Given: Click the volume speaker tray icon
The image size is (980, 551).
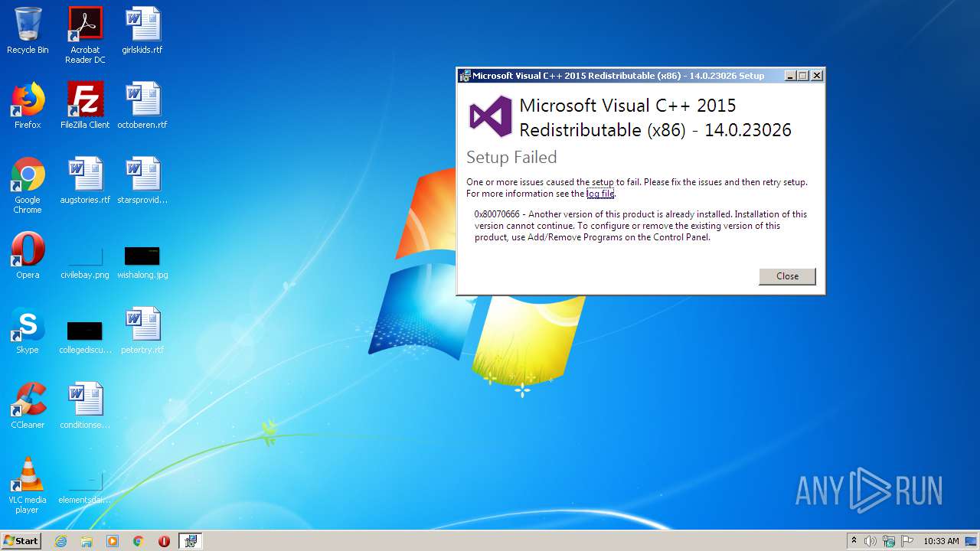Looking at the screenshot, I should pos(871,541).
